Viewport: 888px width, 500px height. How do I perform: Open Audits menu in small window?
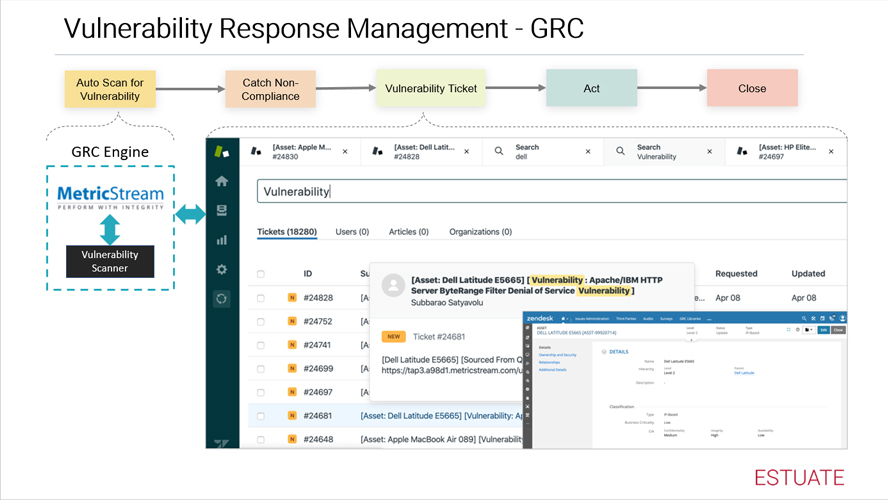648,319
